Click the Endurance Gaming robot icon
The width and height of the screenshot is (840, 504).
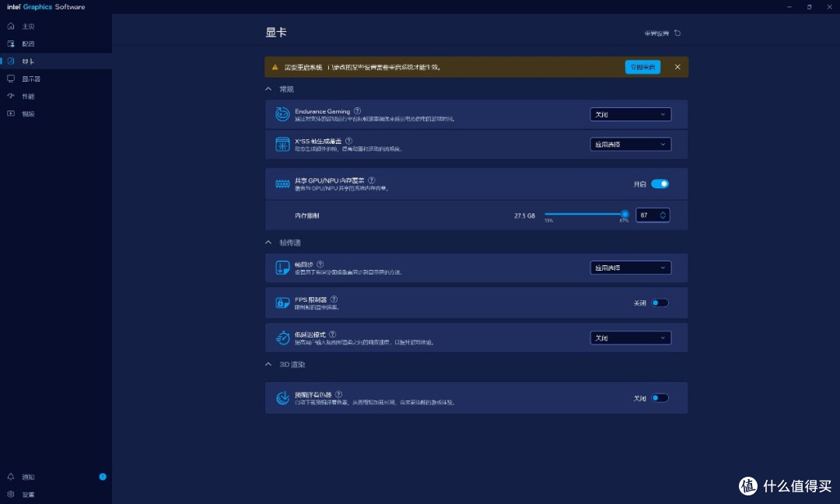tap(282, 114)
